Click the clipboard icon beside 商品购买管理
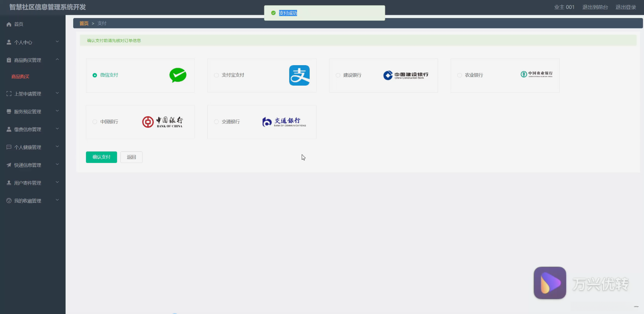 9,60
